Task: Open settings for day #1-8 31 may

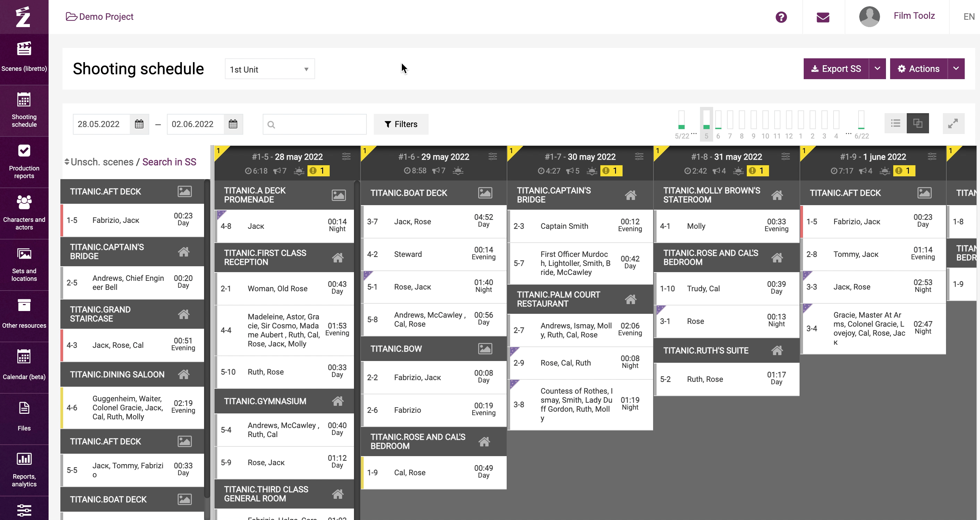Action: [786, 157]
